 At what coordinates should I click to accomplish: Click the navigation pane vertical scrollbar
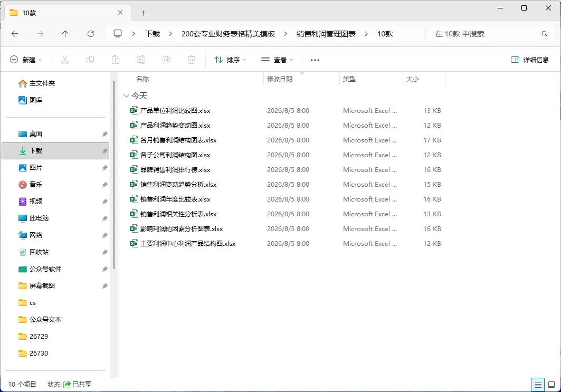[x=114, y=175]
